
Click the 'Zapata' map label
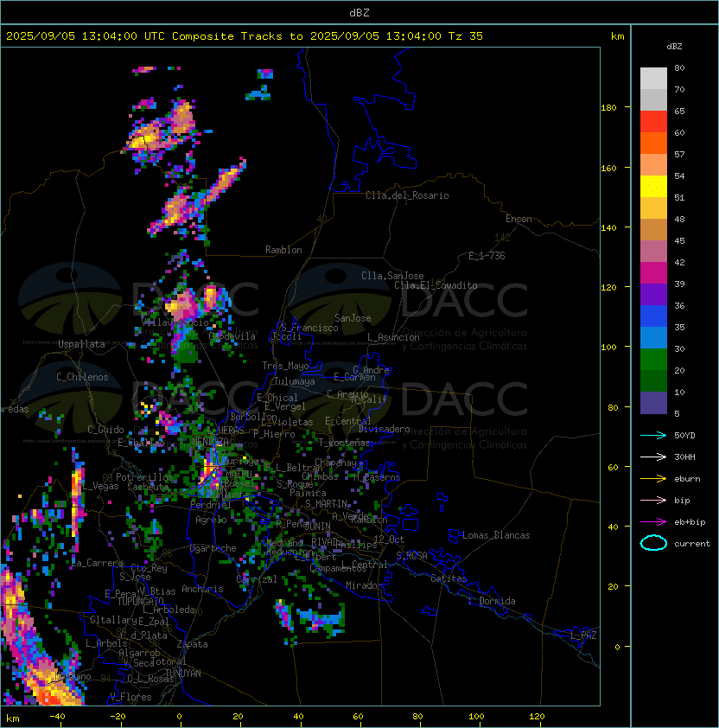coord(192,644)
